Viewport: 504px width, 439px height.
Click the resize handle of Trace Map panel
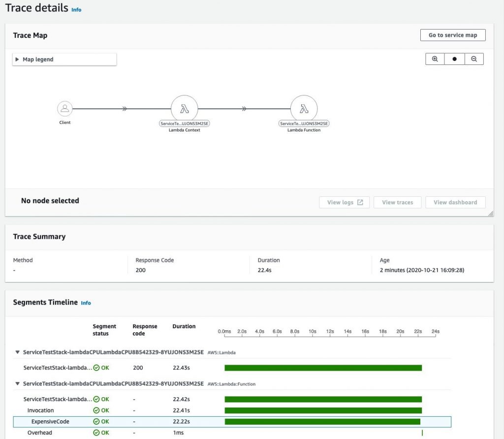pos(491,214)
